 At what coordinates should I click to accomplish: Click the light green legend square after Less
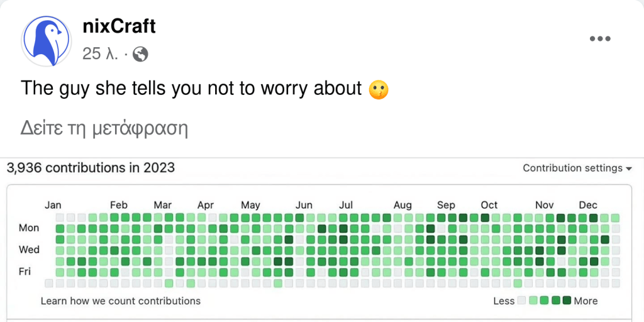533,301
